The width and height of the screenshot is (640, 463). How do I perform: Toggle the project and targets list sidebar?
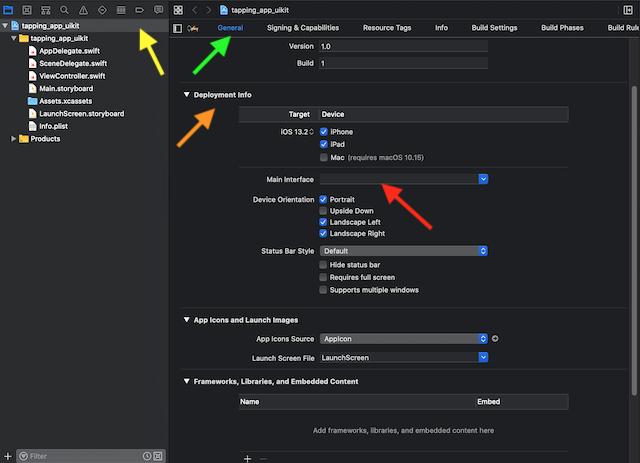(178, 28)
